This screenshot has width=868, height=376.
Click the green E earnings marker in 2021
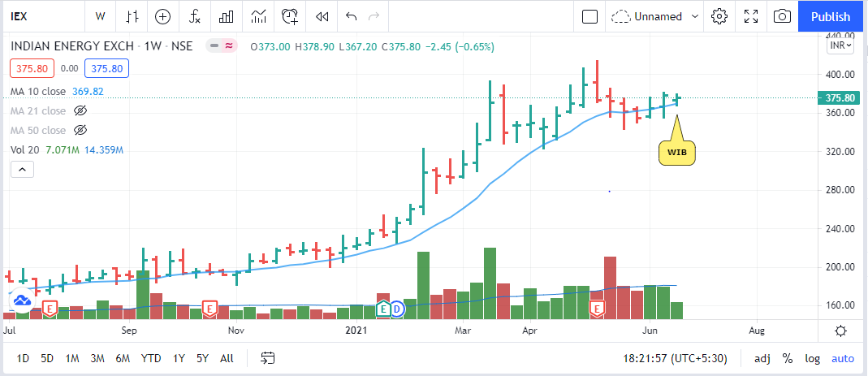[x=383, y=309]
